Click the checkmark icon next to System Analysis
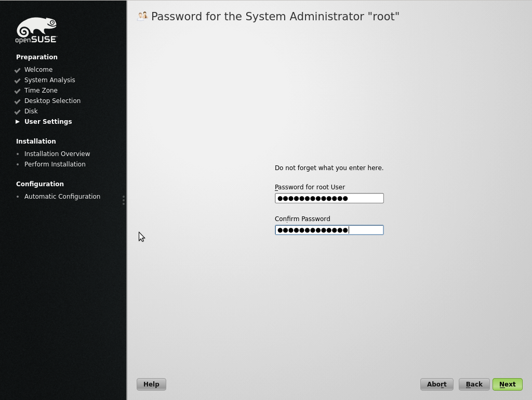Viewport: 532px width, 400px height. click(18, 81)
